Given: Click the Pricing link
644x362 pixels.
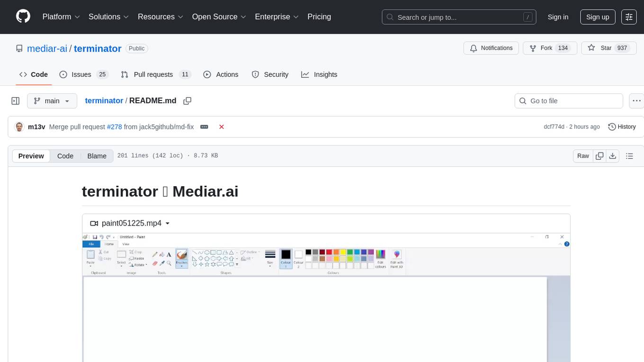Looking at the screenshot, I should point(319,17).
